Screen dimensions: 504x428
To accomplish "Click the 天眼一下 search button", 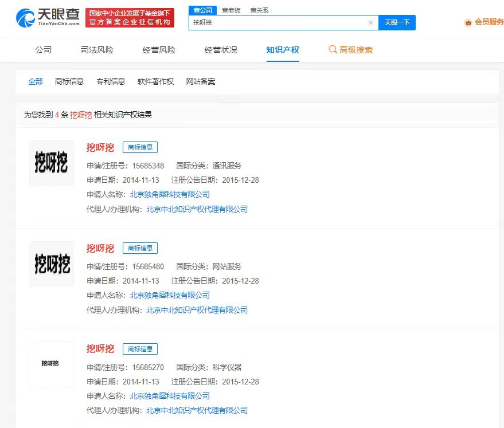I will (x=397, y=22).
